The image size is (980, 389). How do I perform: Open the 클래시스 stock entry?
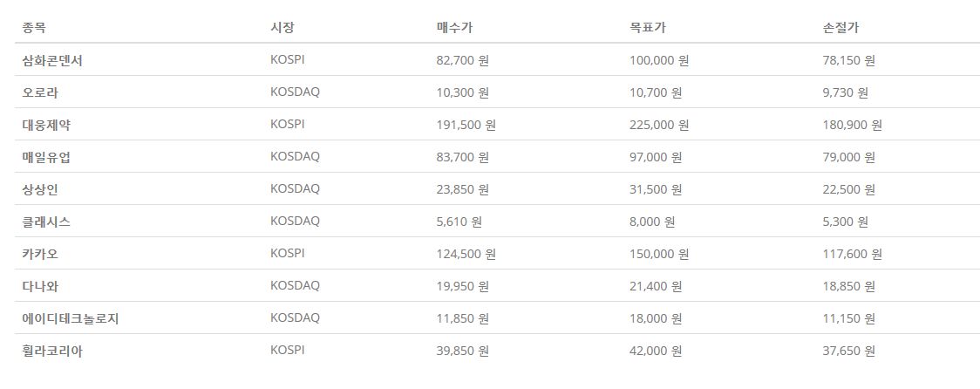pyautogui.click(x=46, y=222)
